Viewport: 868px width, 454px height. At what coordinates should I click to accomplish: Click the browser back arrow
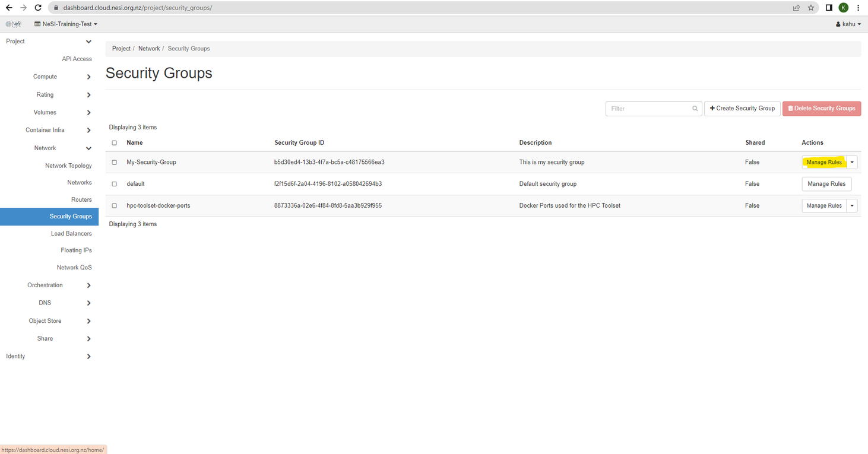[x=9, y=8]
